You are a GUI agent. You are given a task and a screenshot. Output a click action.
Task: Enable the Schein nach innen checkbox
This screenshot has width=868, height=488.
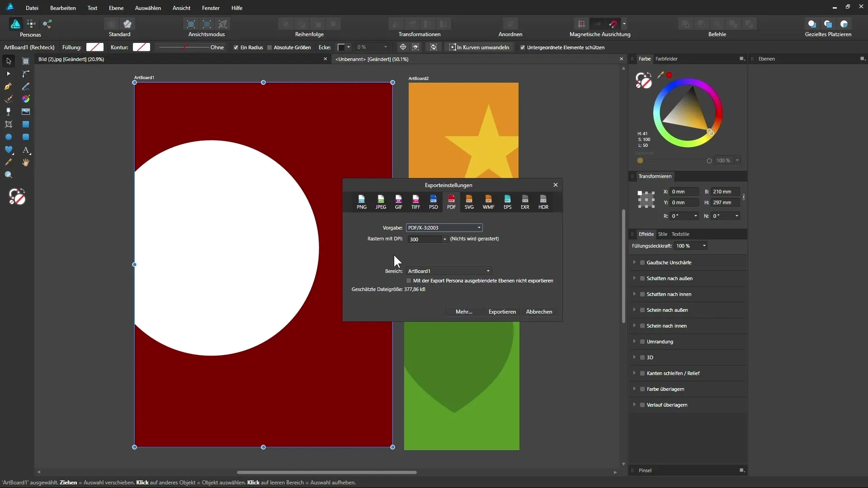(x=642, y=326)
